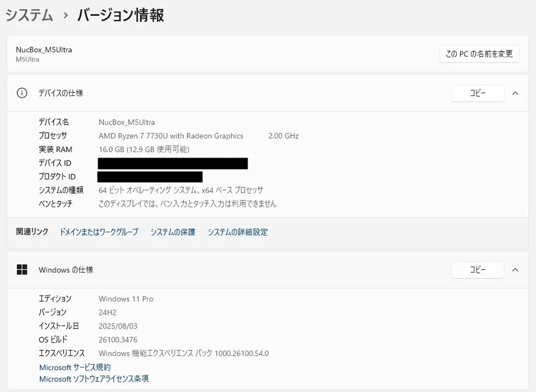The height and width of the screenshot is (392, 536).
Task: Open Microsoft サービス規約 link
Action: 75,367
